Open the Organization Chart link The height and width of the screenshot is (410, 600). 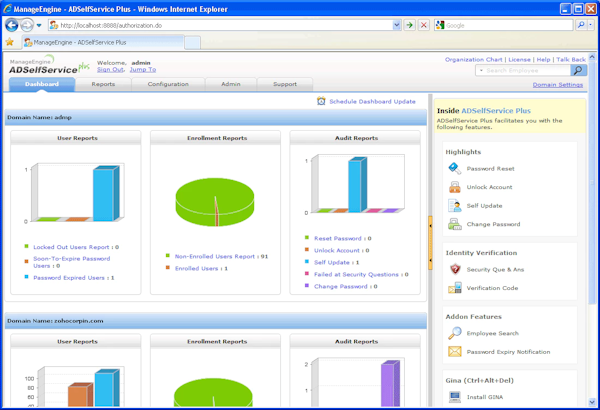(473, 60)
